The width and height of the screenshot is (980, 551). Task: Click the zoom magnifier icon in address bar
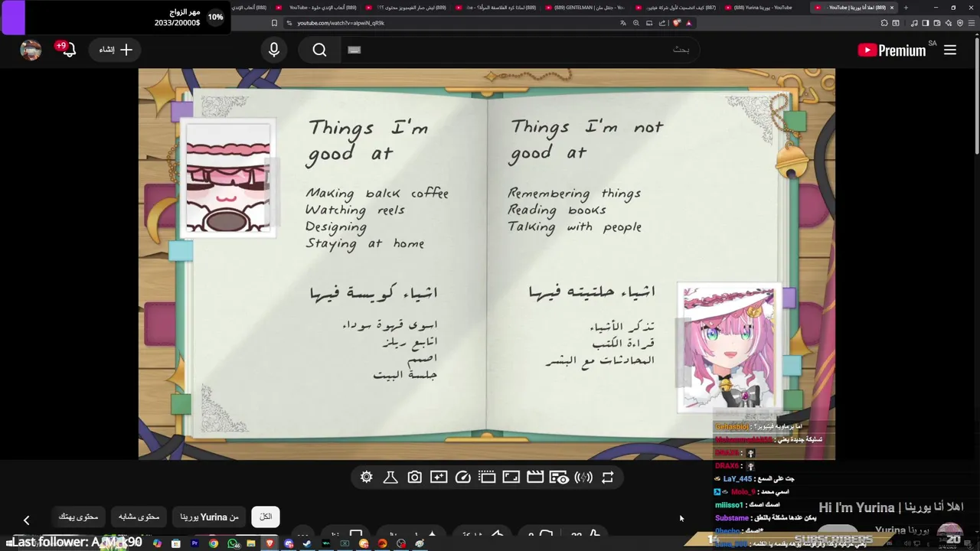pos(635,23)
